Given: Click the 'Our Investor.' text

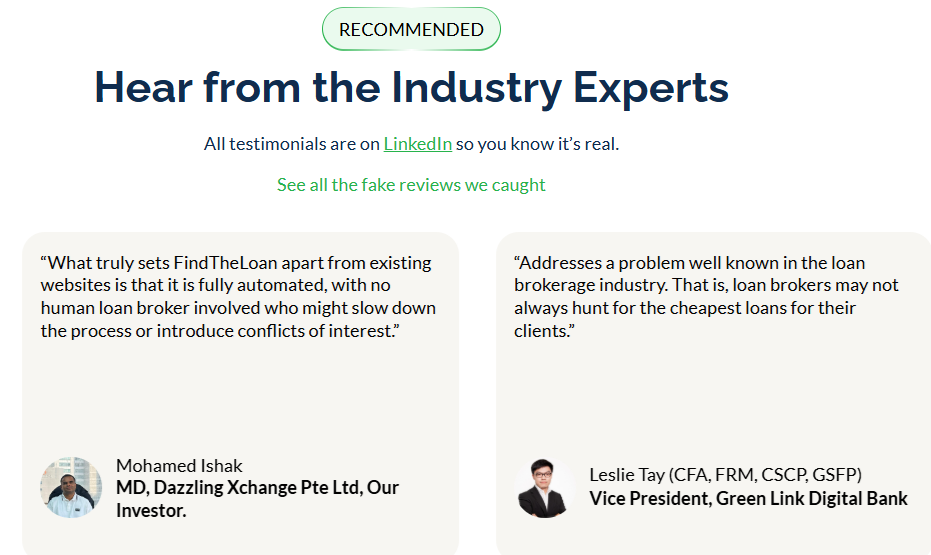Looking at the screenshot, I should point(152,510).
